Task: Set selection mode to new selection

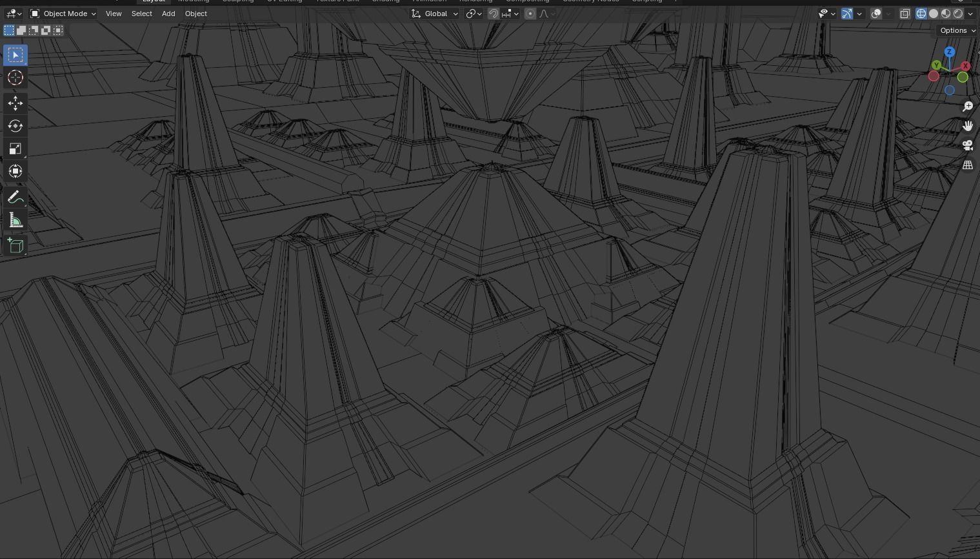Action: coord(9,30)
